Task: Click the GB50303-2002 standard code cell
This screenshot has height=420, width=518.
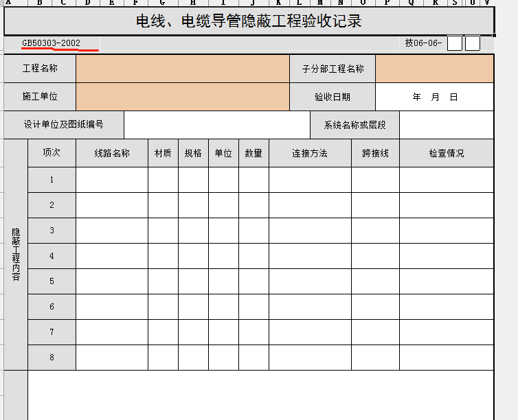Action: pos(52,43)
